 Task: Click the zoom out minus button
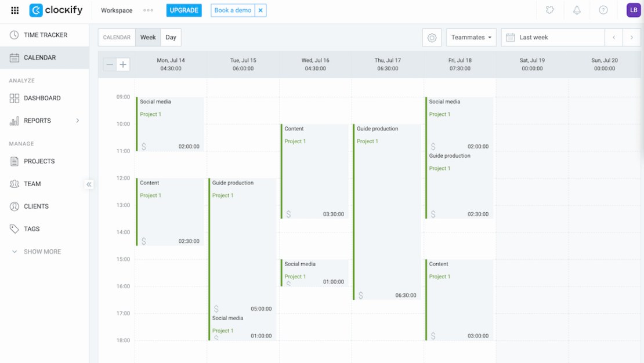pyautogui.click(x=110, y=64)
